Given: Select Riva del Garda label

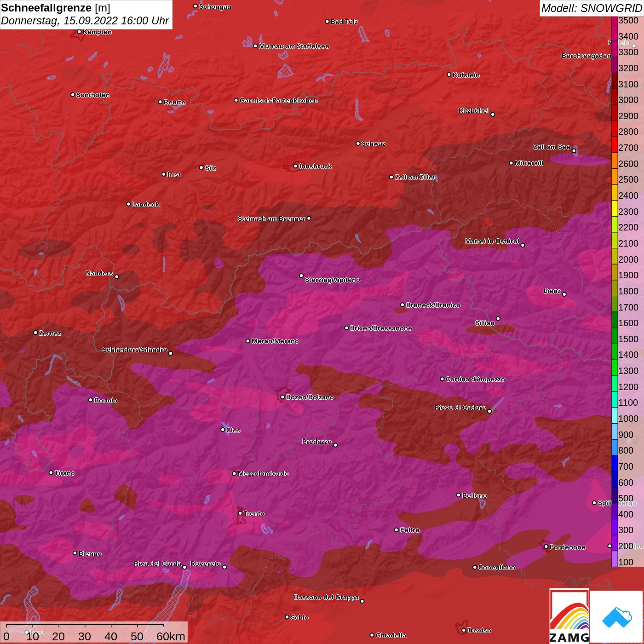Looking at the screenshot, I should [157, 563].
